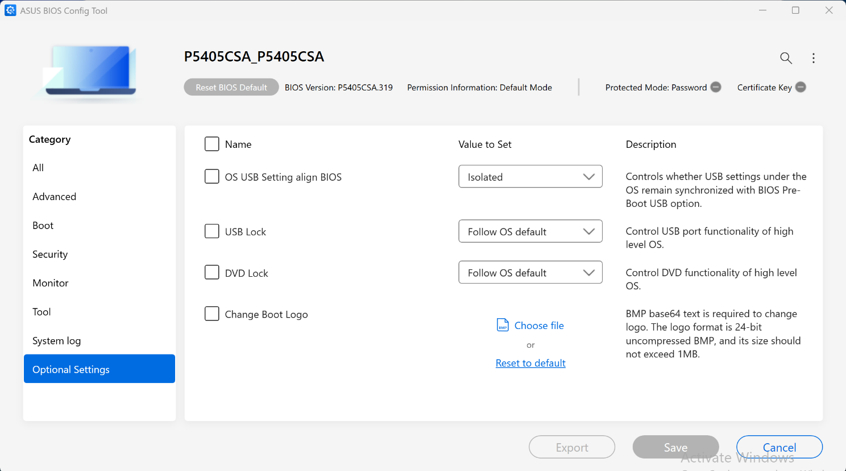Click the Certificate Key status icon
This screenshot has height=471, width=847.
[801, 87]
